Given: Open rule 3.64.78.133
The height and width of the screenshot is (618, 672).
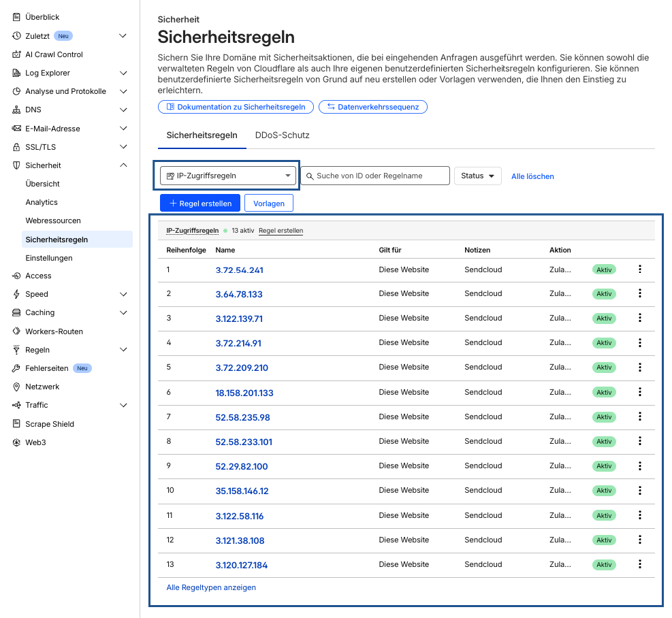Looking at the screenshot, I should (x=239, y=294).
